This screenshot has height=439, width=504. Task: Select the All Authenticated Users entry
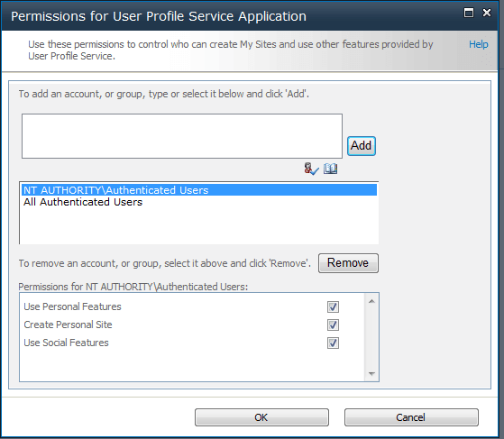(x=83, y=202)
